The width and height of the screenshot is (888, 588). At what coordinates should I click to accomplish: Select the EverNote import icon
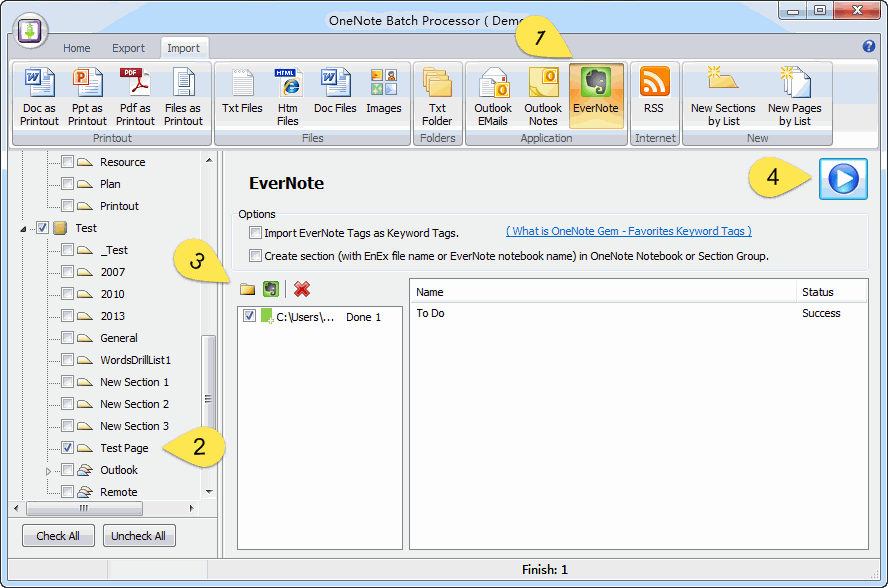pos(596,95)
